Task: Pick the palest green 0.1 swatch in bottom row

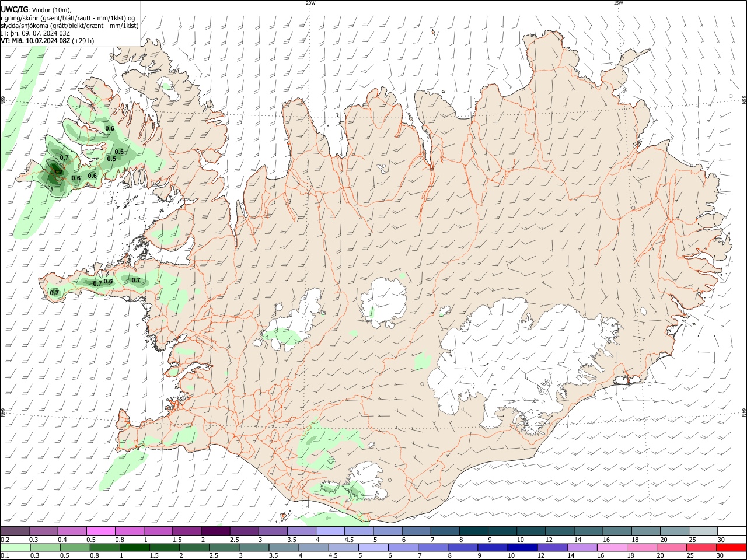Action: 15,547
